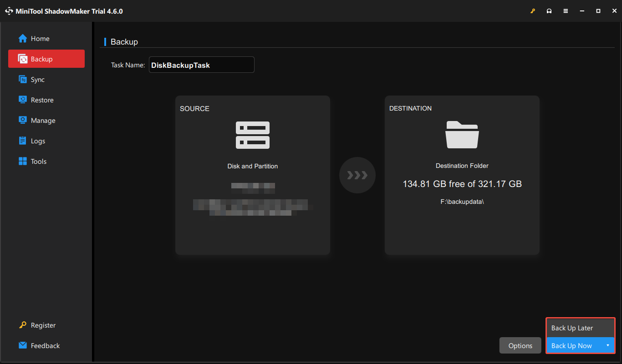
Task: Select the F:\backupdata\ destination path
Action: click(462, 202)
